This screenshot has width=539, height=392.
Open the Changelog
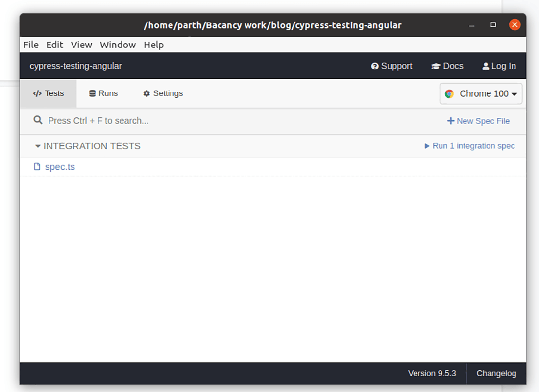[496, 373]
